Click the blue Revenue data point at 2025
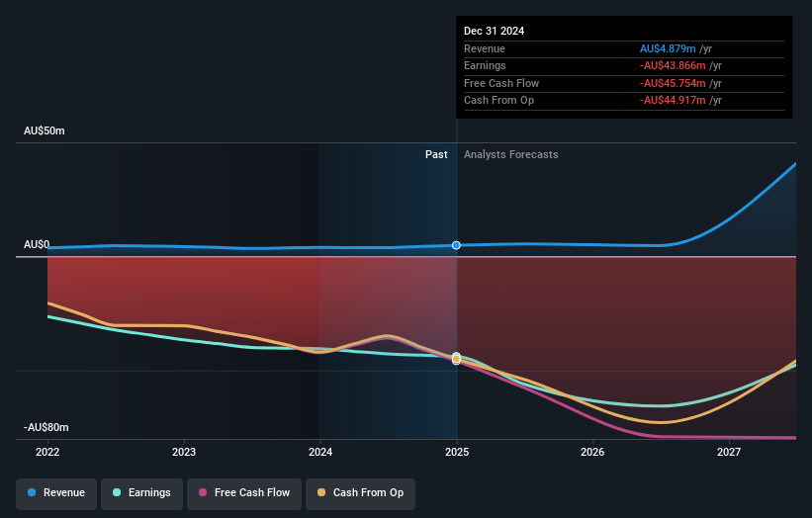Screen dimensions: 812x518 456,245
